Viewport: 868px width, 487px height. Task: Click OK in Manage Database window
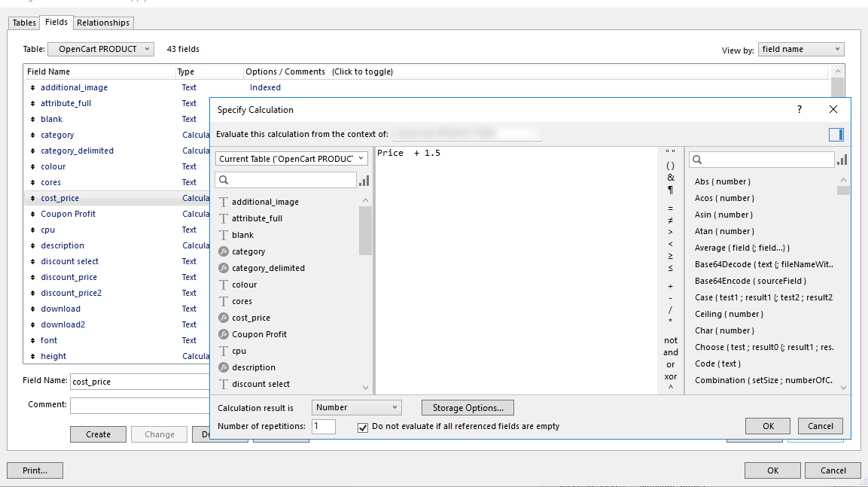(773, 470)
